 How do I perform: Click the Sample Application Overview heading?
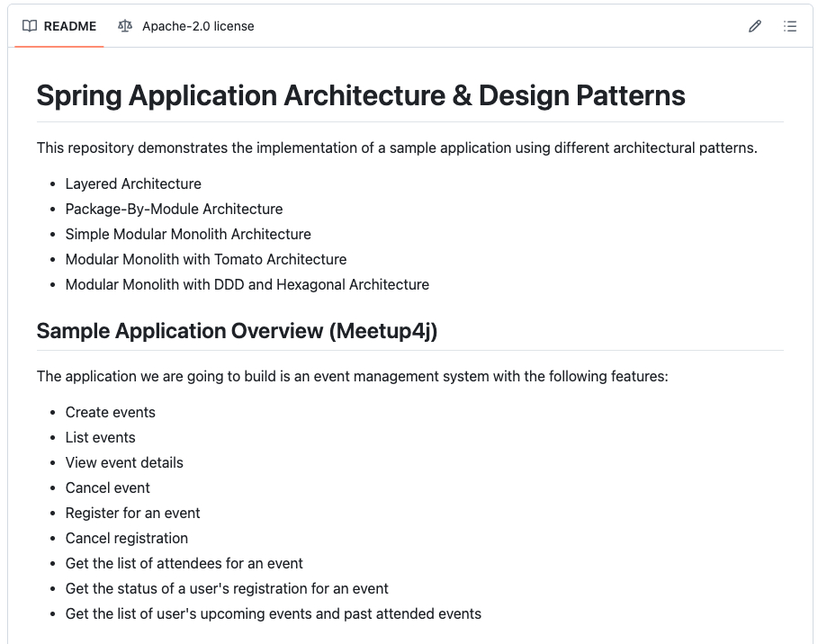tap(237, 331)
